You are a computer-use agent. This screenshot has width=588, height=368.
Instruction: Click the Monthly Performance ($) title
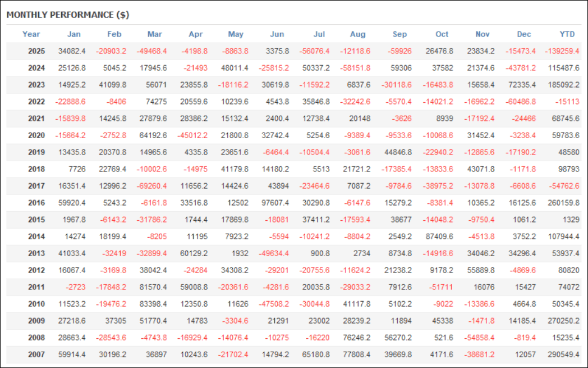(x=68, y=15)
